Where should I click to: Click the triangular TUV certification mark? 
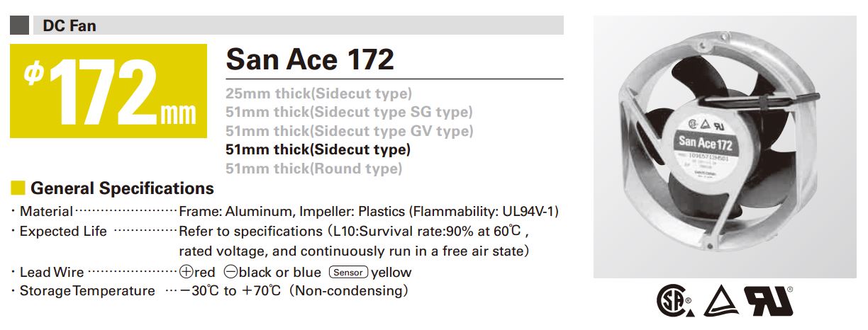pyautogui.click(x=722, y=302)
